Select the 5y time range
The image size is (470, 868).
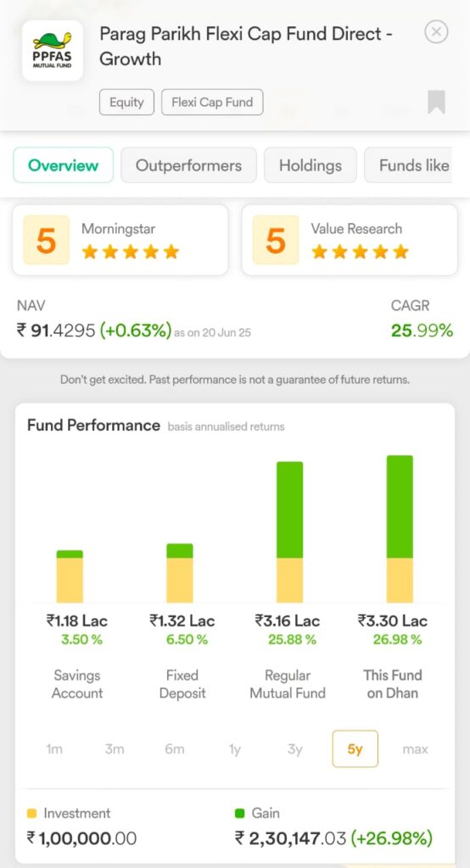(355, 749)
